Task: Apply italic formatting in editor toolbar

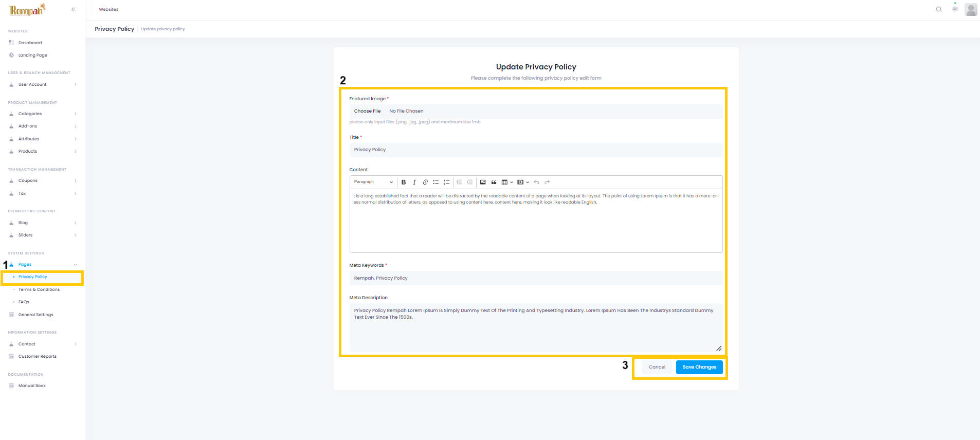Action: coord(414,182)
